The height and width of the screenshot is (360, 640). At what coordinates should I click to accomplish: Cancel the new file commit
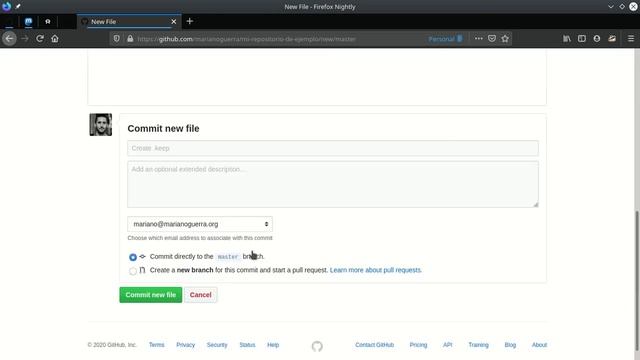pos(200,295)
